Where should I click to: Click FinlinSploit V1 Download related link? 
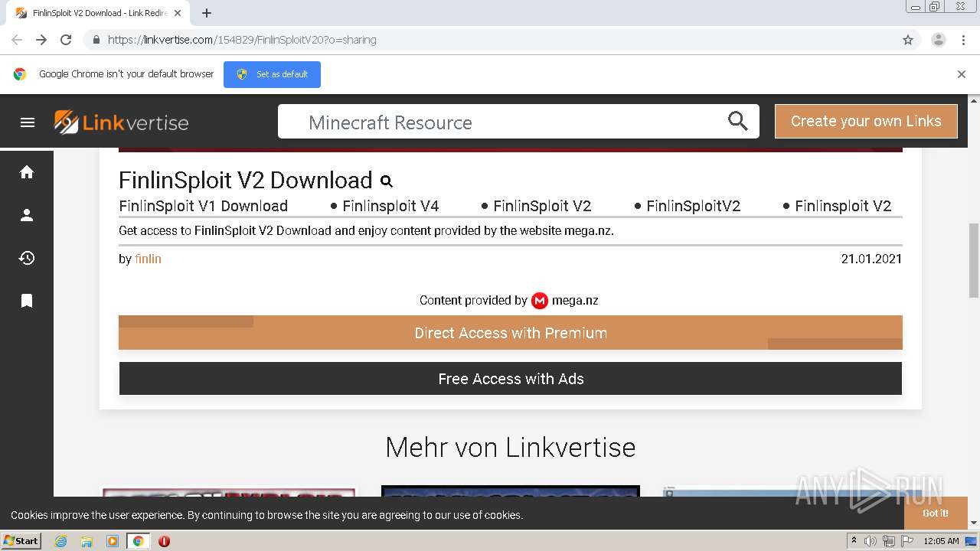203,206
